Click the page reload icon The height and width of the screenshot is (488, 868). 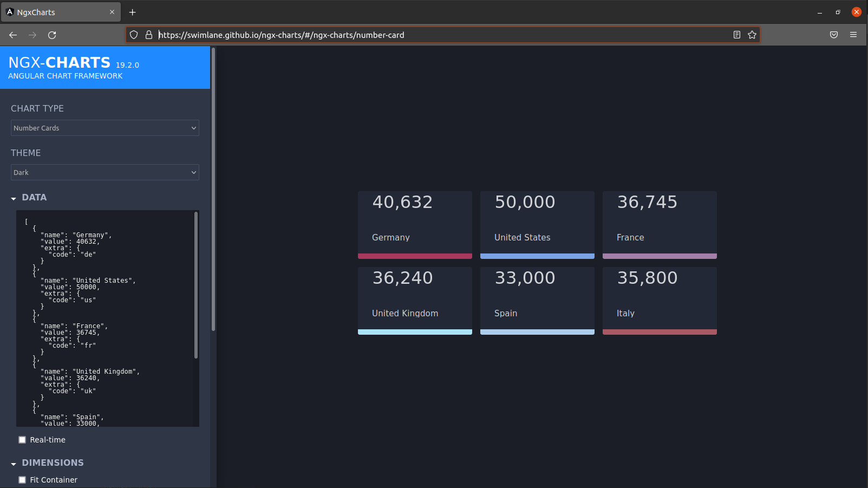point(52,35)
